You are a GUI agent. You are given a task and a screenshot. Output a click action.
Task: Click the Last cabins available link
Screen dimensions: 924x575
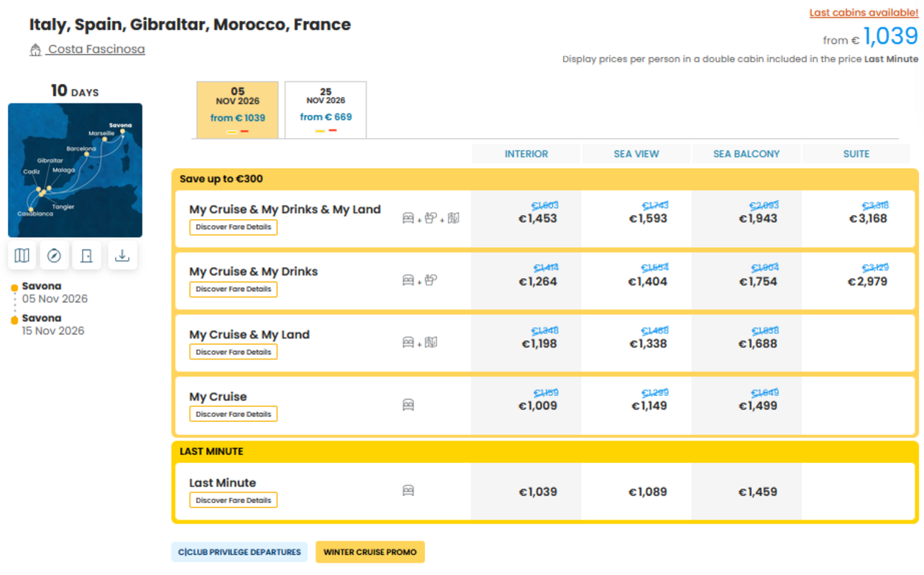pyautogui.click(x=864, y=13)
